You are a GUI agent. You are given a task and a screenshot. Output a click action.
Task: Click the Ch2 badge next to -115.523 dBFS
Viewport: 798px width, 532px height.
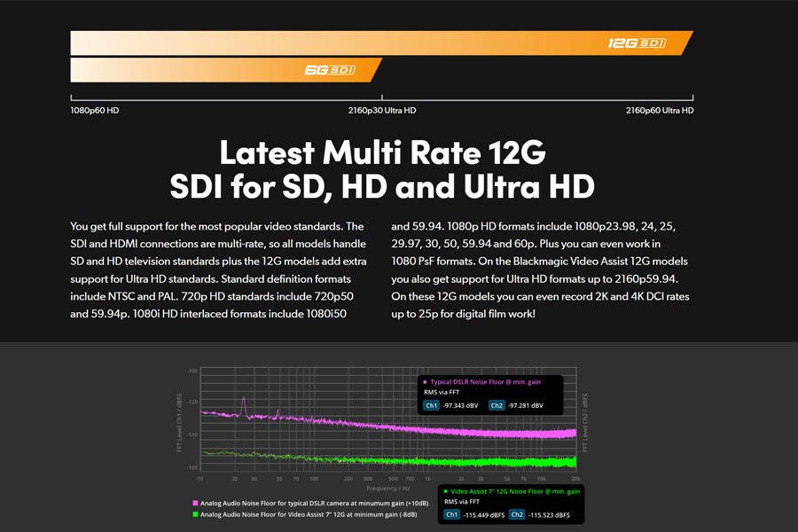pos(517,514)
